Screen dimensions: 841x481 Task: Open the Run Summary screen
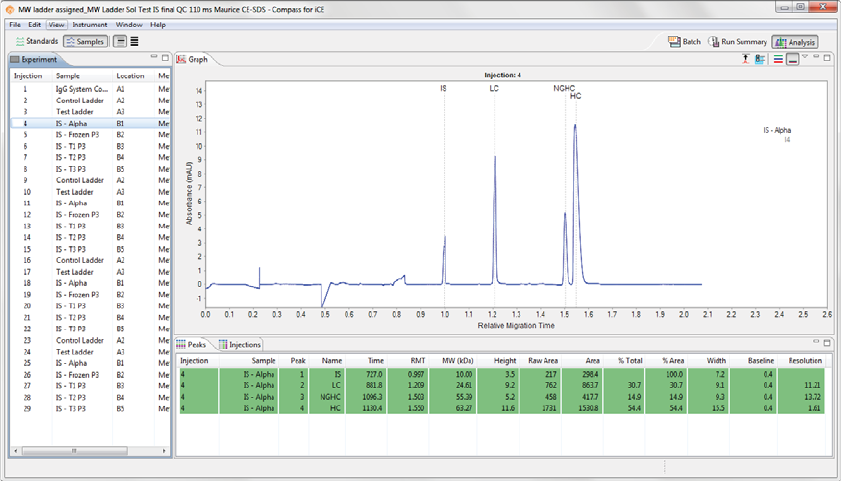(x=738, y=42)
